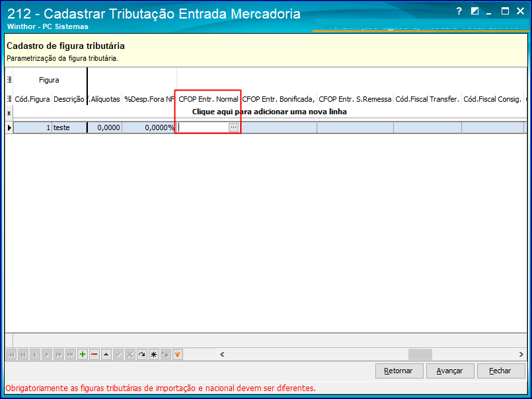
Task: Click Cód.Fiscal Transfer. column header
Action: [427, 99]
